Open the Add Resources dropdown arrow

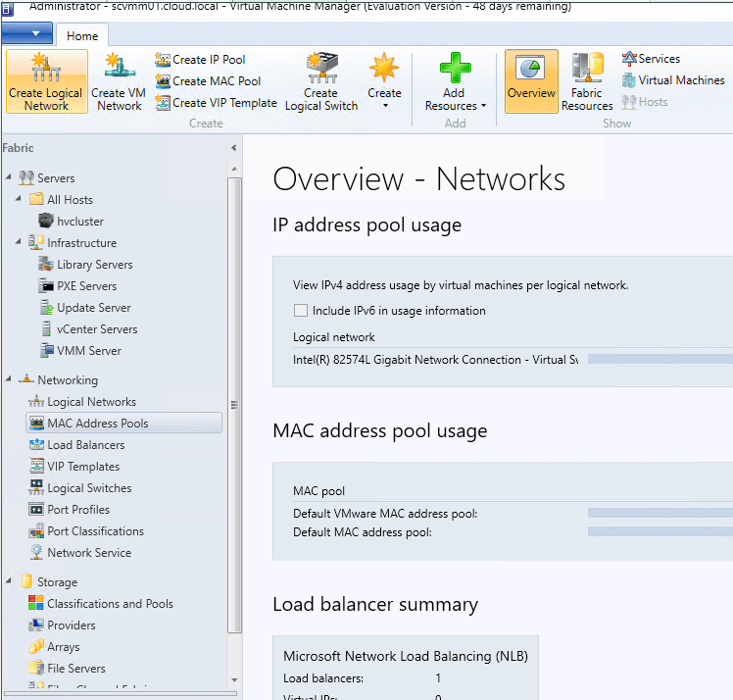point(483,106)
